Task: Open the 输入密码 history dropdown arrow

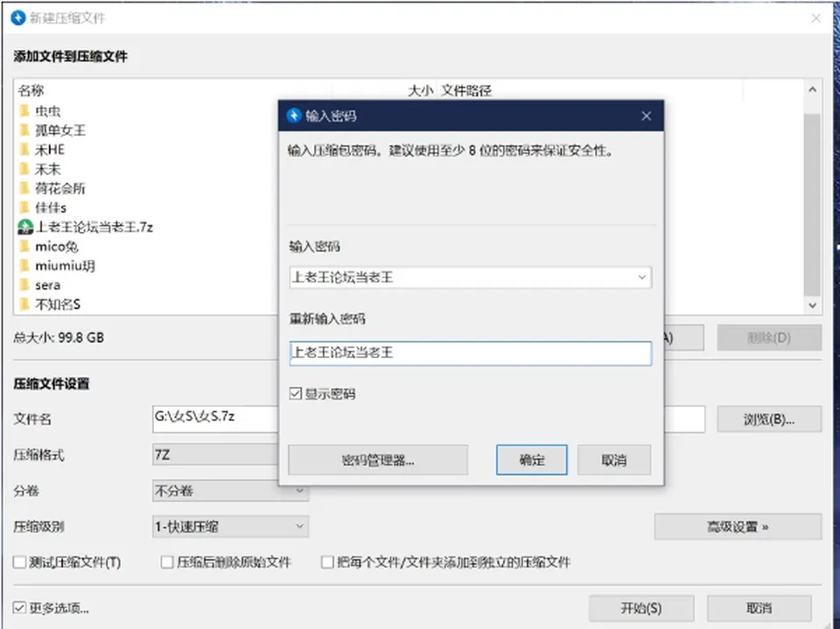Action: [641, 277]
